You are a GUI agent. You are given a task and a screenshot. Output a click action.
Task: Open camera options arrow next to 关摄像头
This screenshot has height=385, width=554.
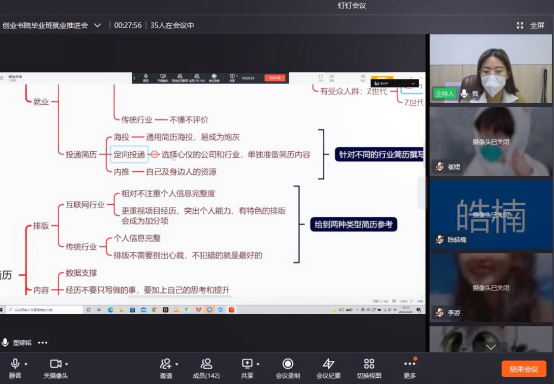pos(67,364)
